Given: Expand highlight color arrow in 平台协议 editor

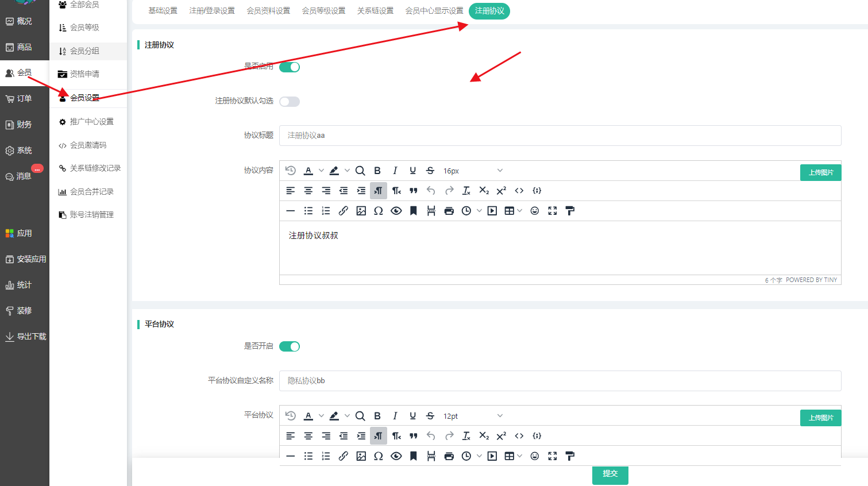Looking at the screenshot, I should click(x=347, y=416).
